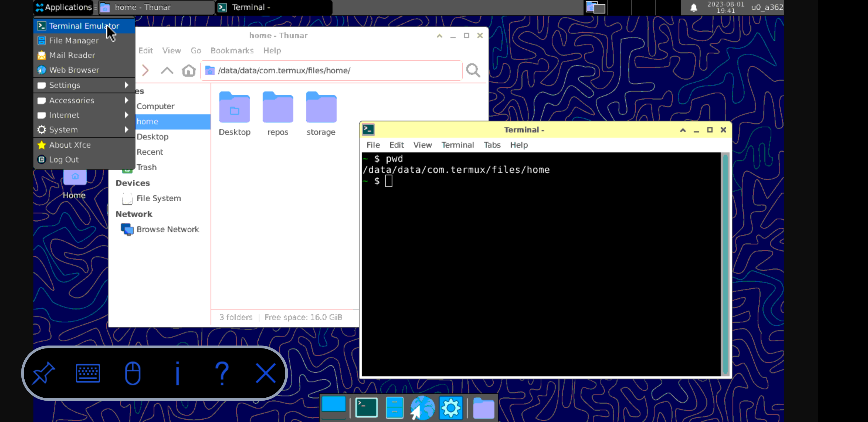Viewport: 868px width, 422px height.
Task: Toggle the mouse mode icon in overlay
Action: point(133,373)
